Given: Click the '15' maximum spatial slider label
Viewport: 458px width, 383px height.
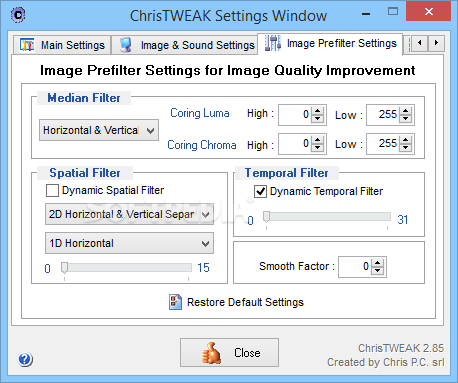Looking at the screenshot, I should [203, 268].
